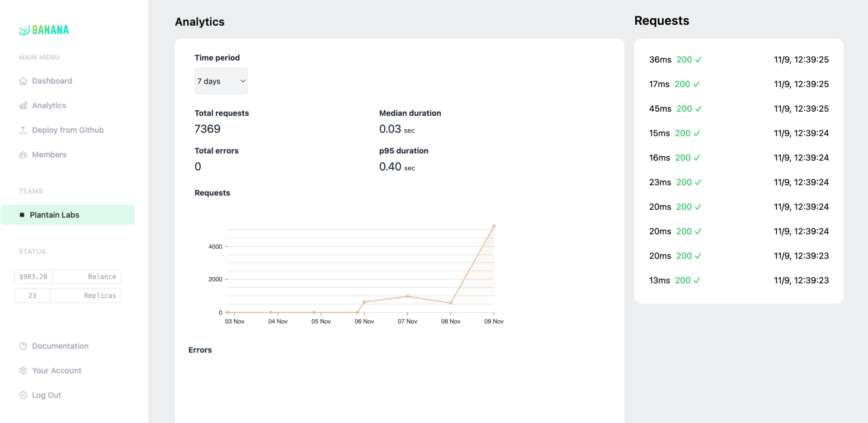Click the Banana logo icon
The height and width of the screenshot is (423, 868).
point(24,30)
